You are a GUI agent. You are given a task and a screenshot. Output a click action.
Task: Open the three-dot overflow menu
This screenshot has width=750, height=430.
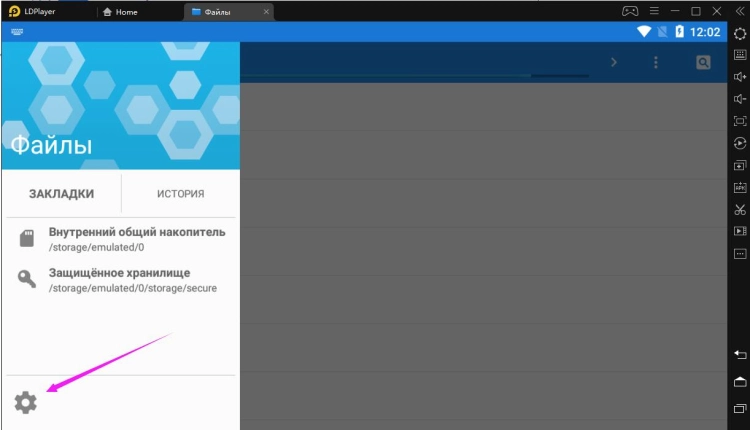tap(656, 62)
